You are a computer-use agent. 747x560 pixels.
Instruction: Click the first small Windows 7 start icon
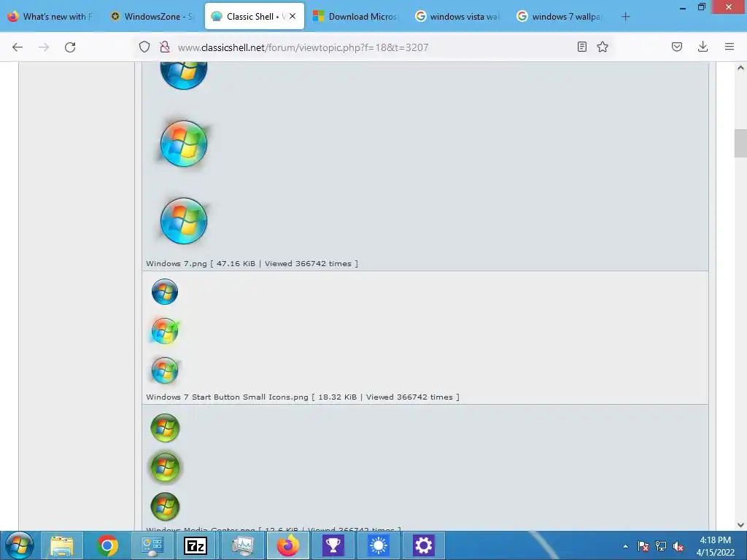[165, 292]
